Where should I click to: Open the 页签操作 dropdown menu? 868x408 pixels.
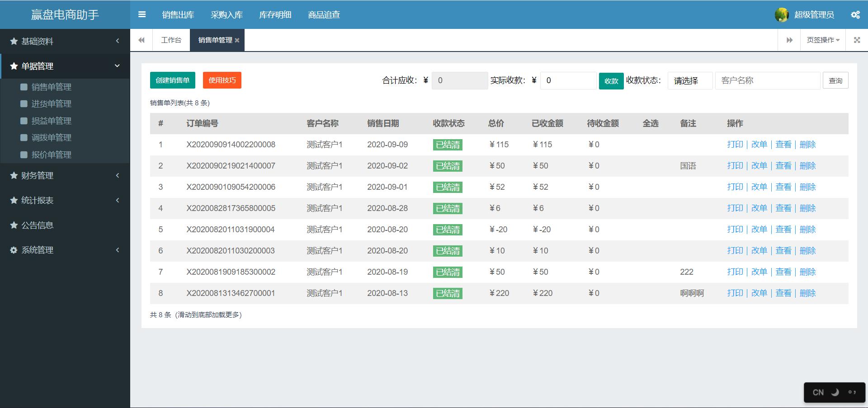point(823,40)
